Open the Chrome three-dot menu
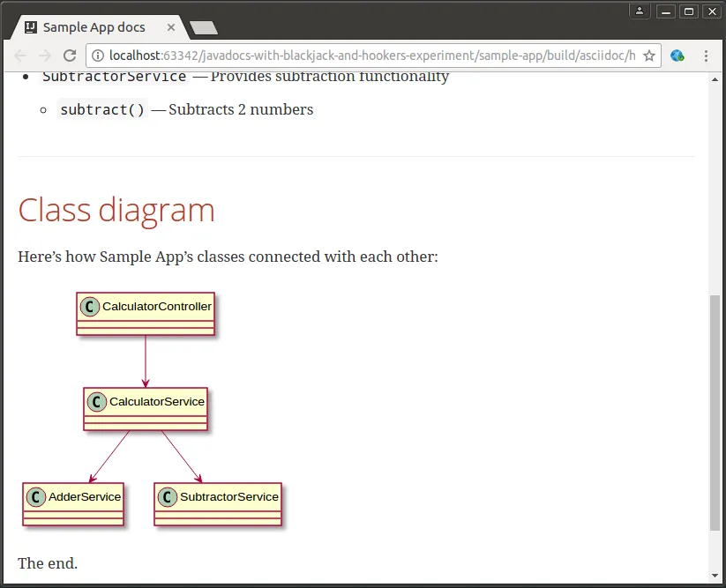This screenshot has width=726, height=588. click(x=706, y=56)
